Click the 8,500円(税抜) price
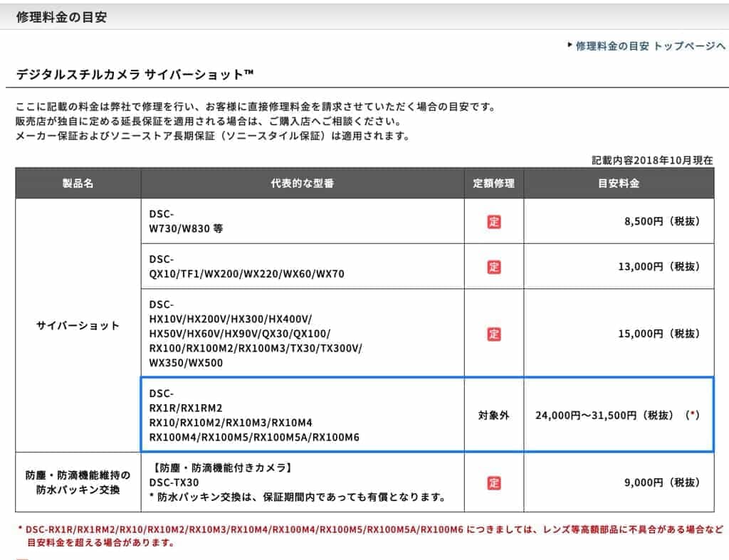The width and height of the screenshot is (729, 560). tap(662, 221)
